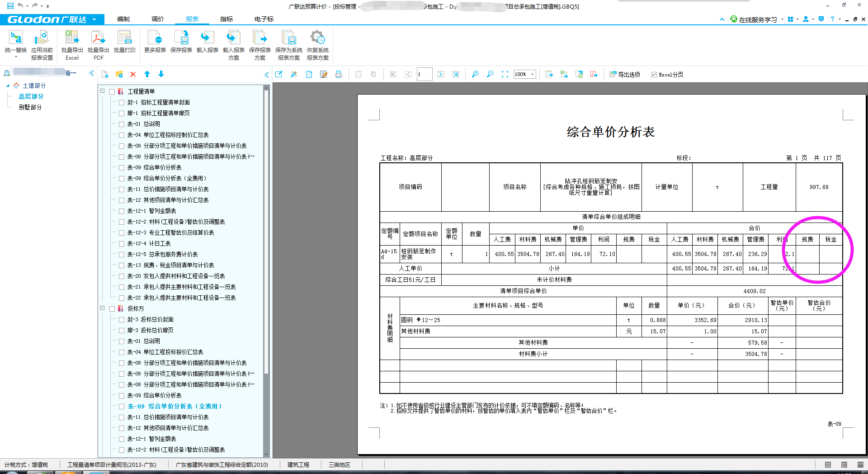Go to next page of preview

pos(441,74)
